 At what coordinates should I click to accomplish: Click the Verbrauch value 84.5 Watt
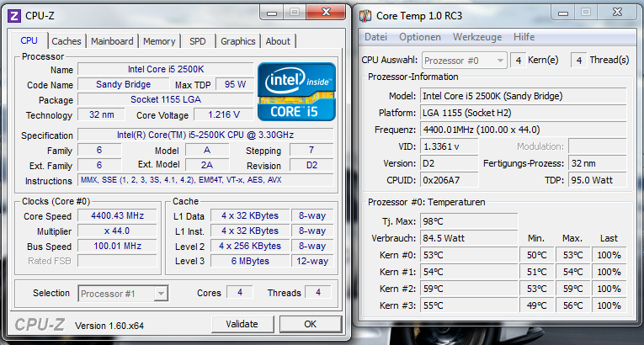tap(469, 238)
